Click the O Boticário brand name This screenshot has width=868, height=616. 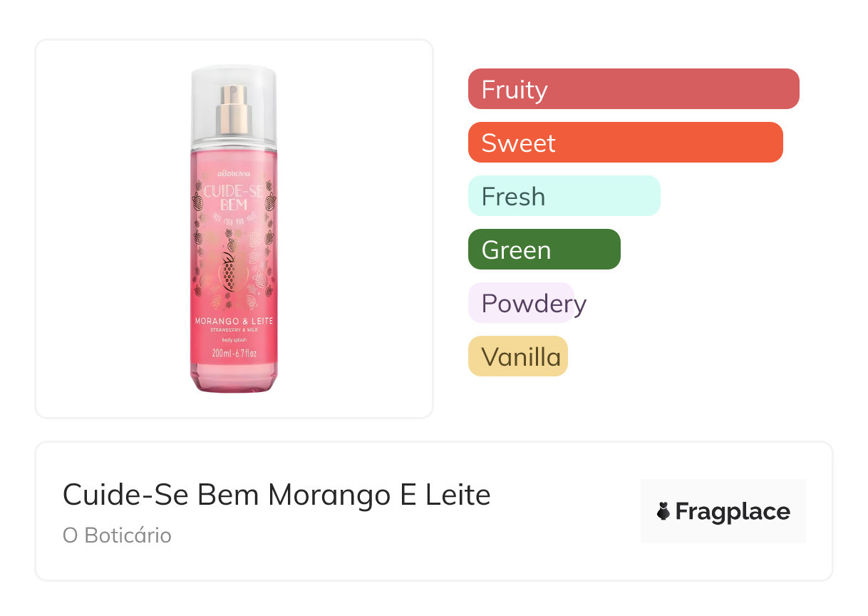click(x=117, y=535)
